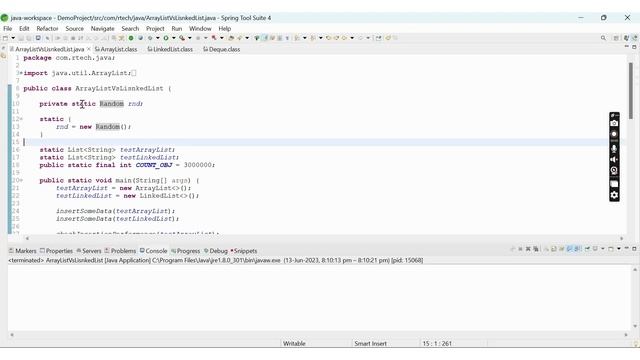This screenshot has height=360, width=640.
Task: Click the editor vertical scrollbar thumb
Action: point(631,90)
